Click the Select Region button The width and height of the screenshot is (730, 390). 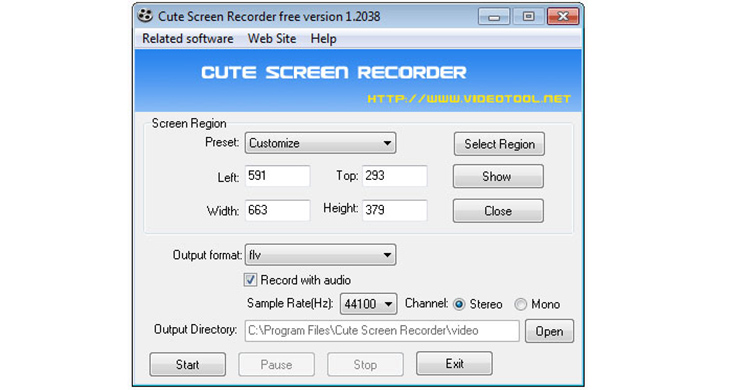[x=499, y=144]
